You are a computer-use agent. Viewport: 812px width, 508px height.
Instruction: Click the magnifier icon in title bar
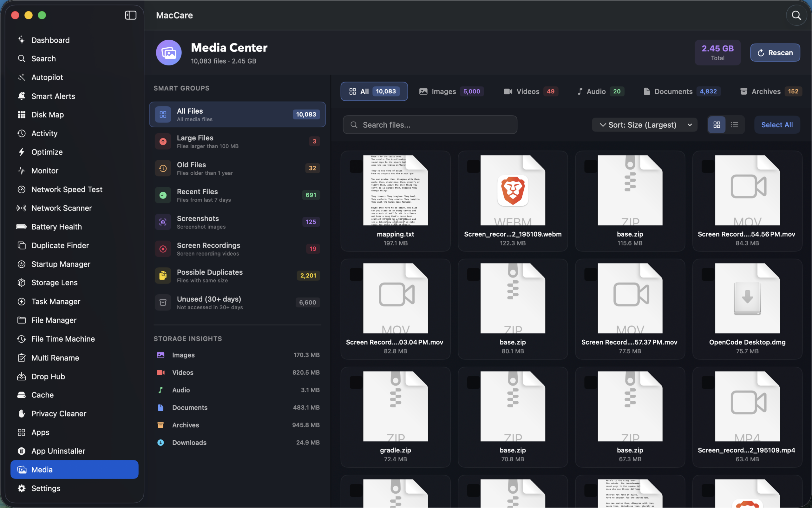[x=796, y=15]
